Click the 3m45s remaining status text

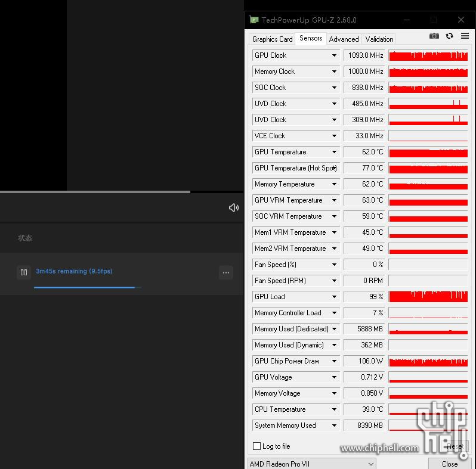(74, 271)
